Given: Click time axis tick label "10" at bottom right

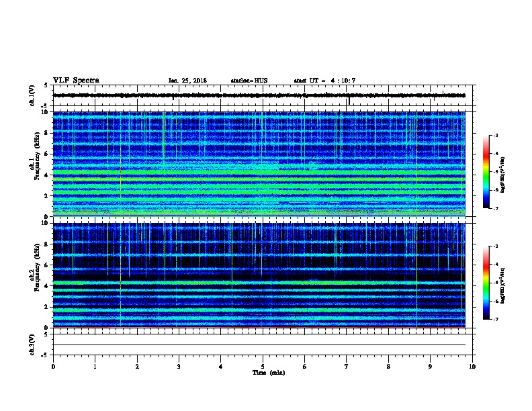Looking at the screenshot, I should (x=472, y=366).
